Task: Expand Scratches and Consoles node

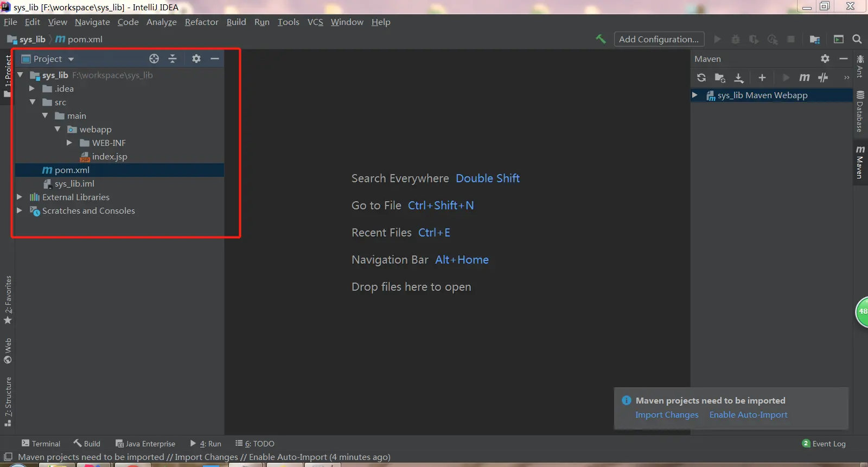Action: tap(20, 210)
